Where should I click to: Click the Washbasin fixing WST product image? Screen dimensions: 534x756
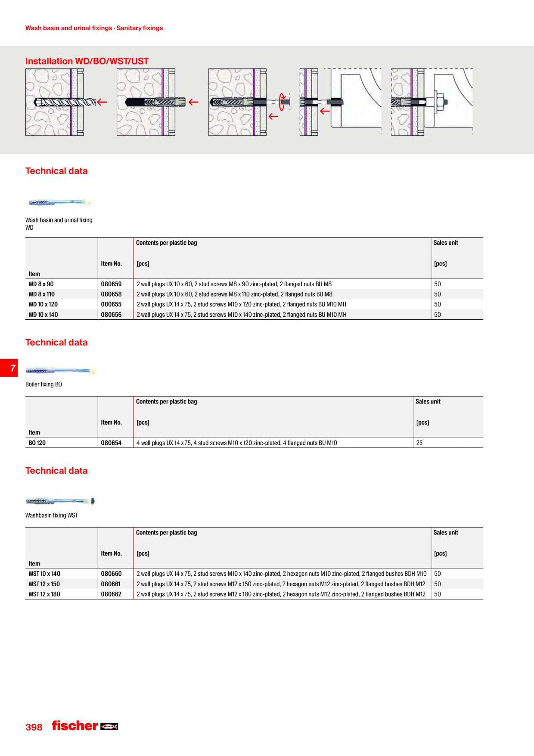(x=60, y=501)
